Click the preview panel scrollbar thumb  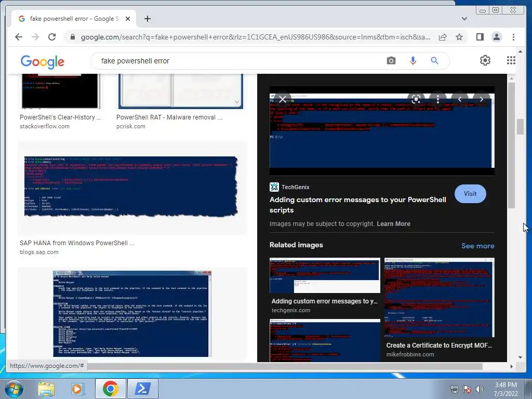512,145
